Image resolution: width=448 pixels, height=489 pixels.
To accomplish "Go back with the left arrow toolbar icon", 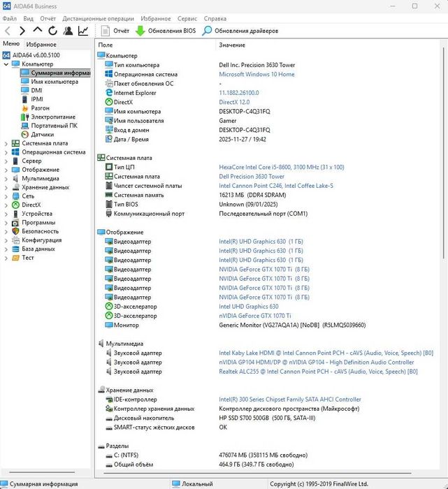I will (x=8, y=31).
